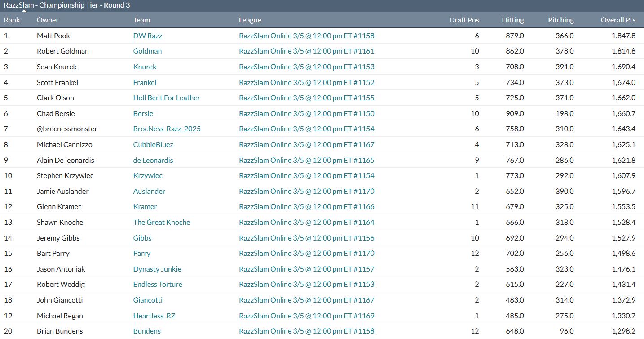Screen dimensions: 644x339
Task: Open league #1161 link
Action: [x=307, y=51]
